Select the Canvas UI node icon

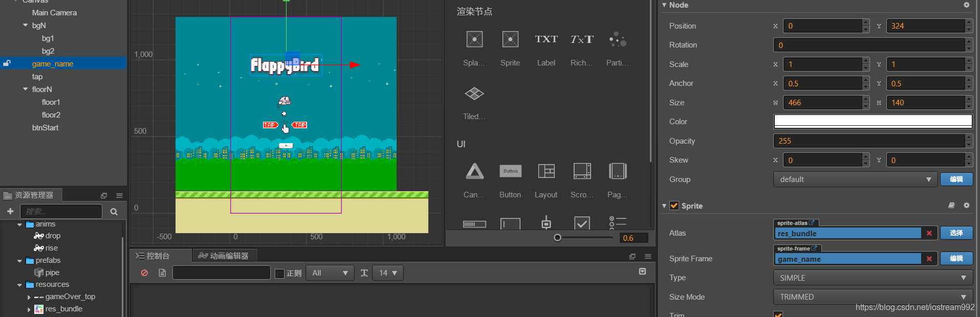click(474, 171)
